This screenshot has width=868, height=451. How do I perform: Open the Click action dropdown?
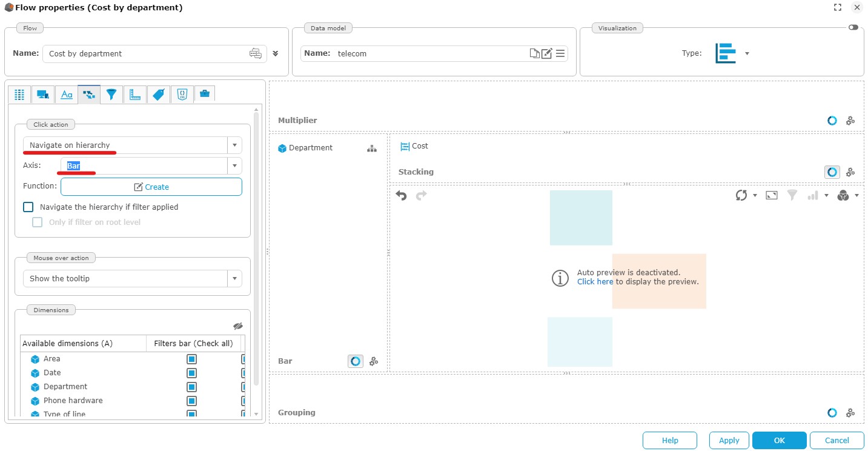(234, 145)
